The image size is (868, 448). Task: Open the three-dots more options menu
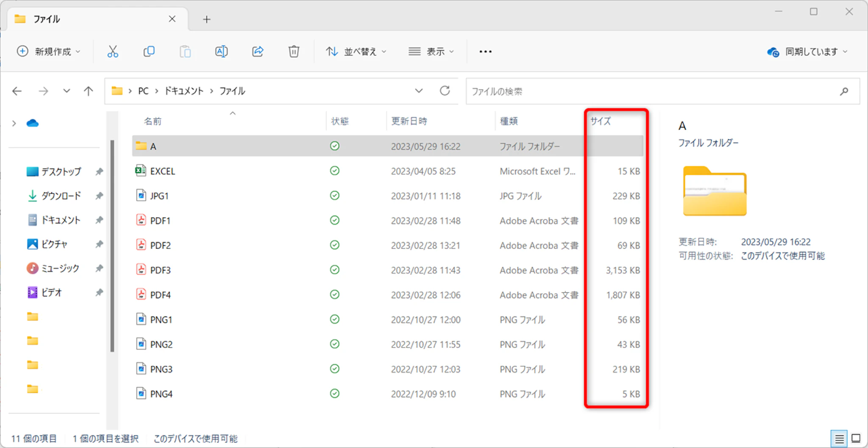485,52
